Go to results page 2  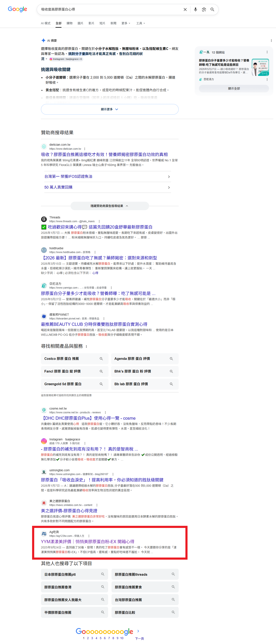click(x=88, y=638)
